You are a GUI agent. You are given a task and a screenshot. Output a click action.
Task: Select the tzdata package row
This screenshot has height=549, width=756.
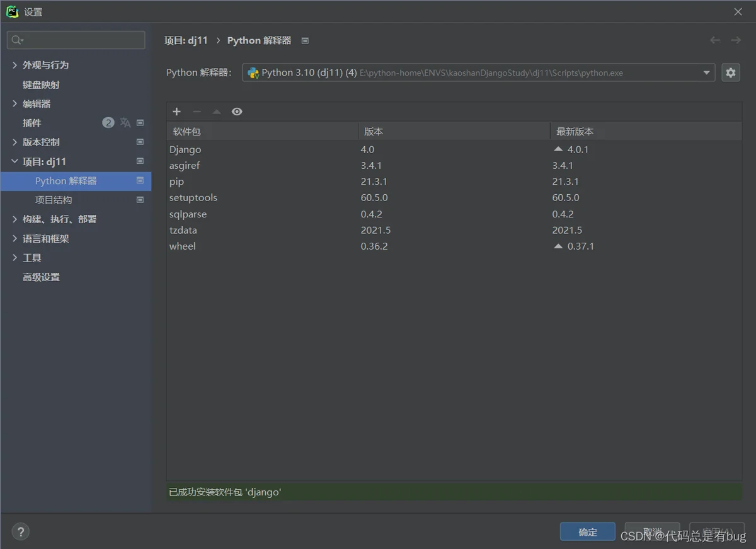[x=454, y=230]
